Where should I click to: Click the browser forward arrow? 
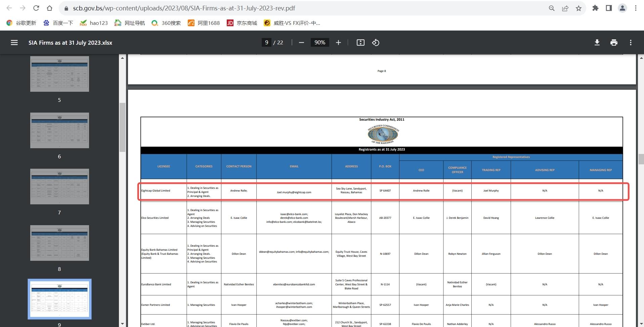point(23,8)
